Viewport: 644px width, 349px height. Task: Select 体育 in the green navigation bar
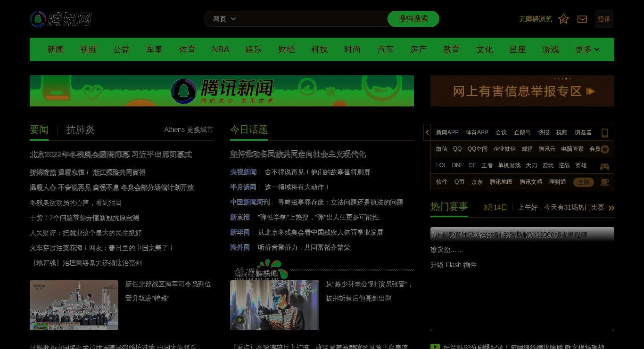pyautogui.click(x=188, y=49)
